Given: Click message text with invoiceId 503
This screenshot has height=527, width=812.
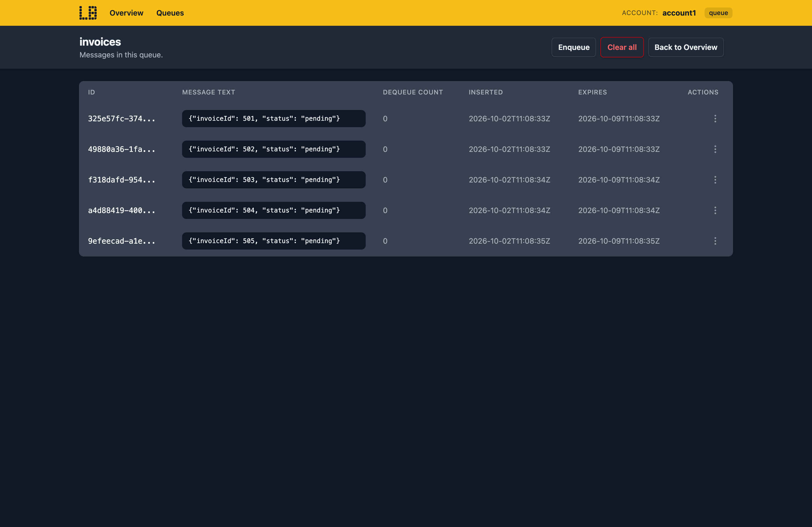Looking at the screenshot, I should click(x=274, y=180).
